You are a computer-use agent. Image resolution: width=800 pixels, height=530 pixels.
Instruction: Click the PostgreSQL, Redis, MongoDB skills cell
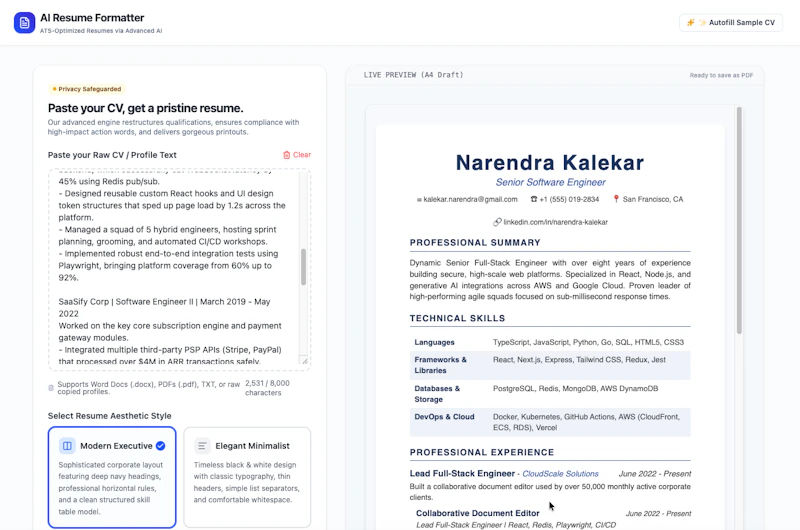(x=576, y=389)
